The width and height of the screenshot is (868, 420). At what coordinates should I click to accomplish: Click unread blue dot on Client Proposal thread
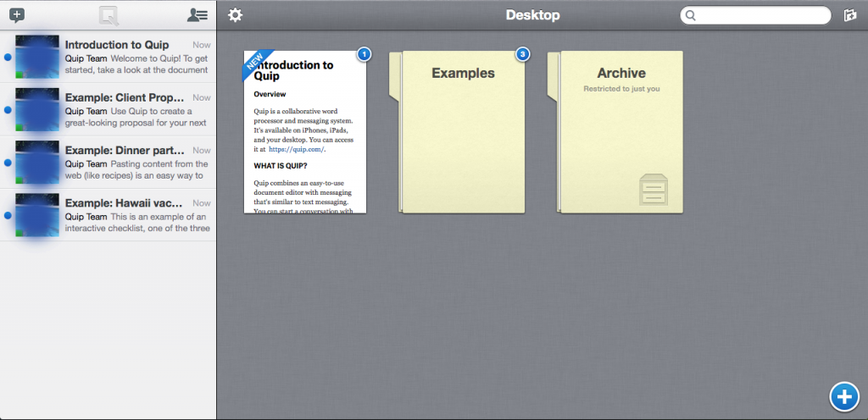[7, 110]
